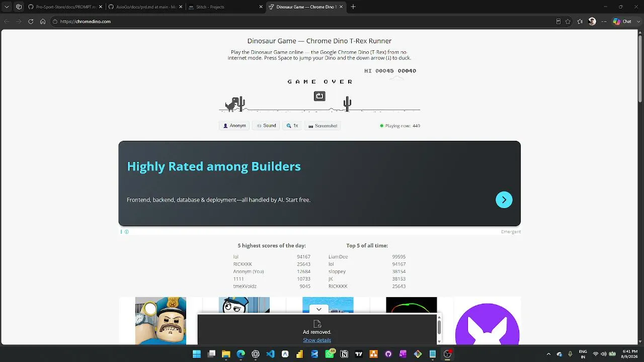Open the Anonym player name button
This screenshot has width=644, height=362.
234,126
